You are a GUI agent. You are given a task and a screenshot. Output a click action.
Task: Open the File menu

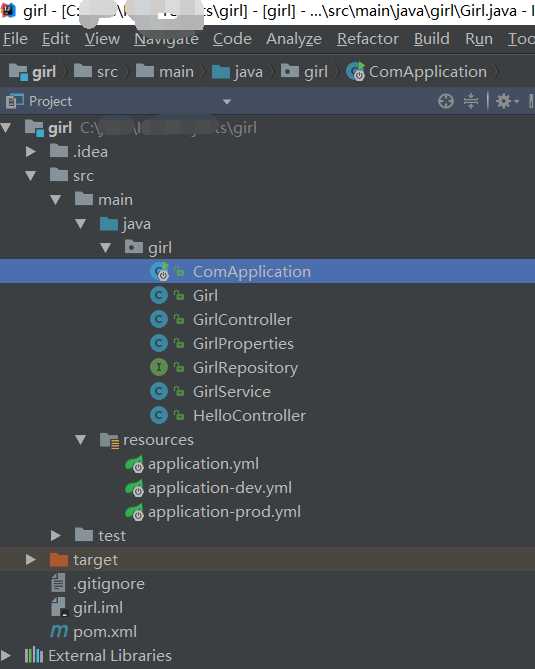coord(15,39)
